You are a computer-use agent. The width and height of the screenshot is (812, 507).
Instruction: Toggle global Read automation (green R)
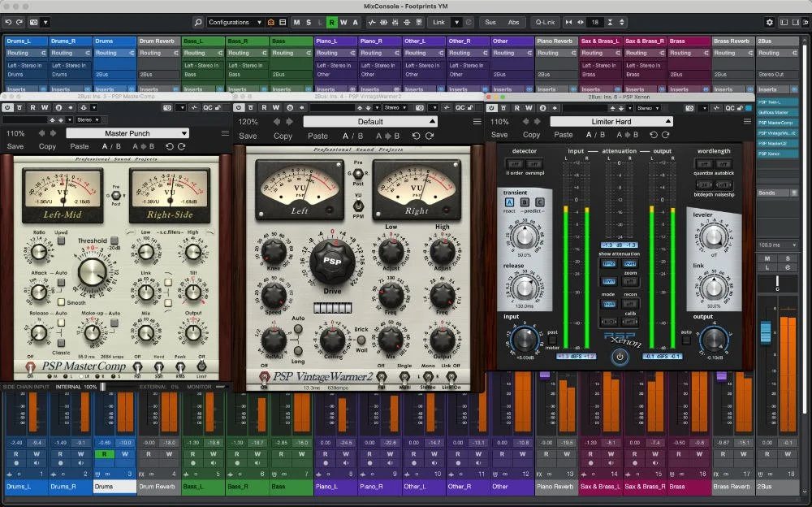331,22
